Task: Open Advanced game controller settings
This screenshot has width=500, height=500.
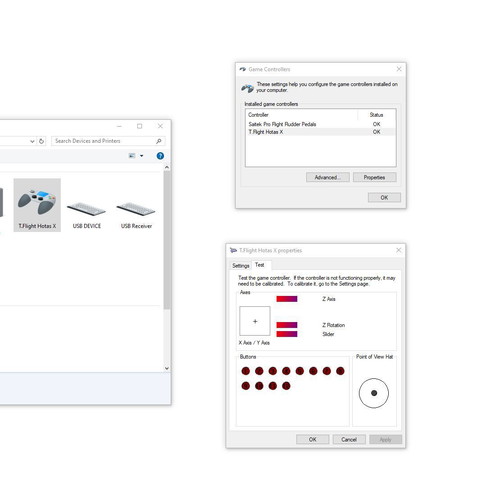Action: point(328,177)
